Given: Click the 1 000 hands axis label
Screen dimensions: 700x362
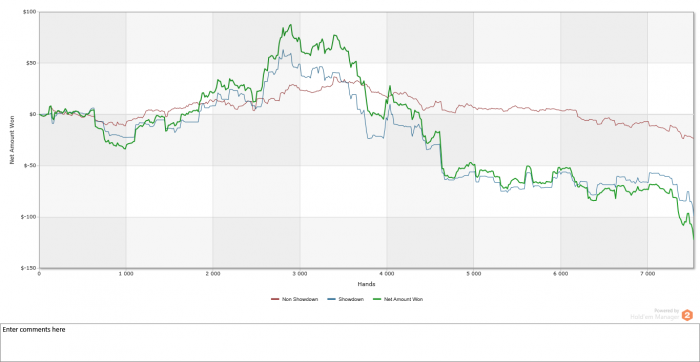Looking at the screenshot, I should (126, 273).
